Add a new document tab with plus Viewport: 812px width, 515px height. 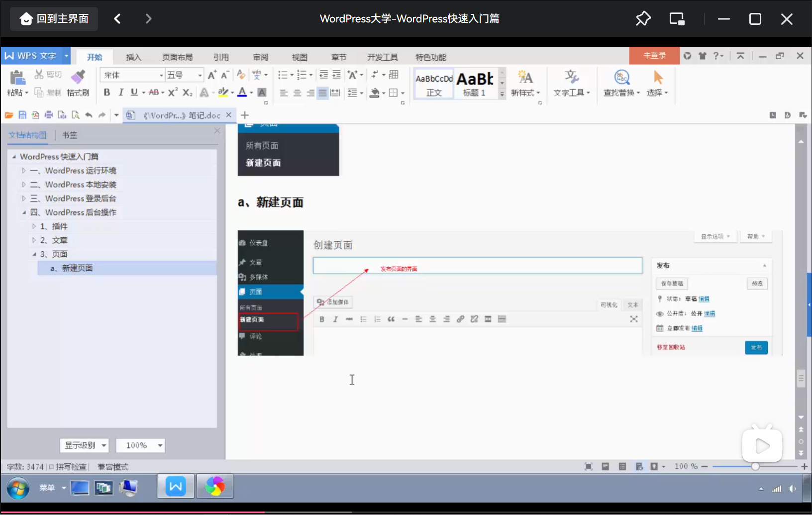pyautogui.click(x=245, y=115)
